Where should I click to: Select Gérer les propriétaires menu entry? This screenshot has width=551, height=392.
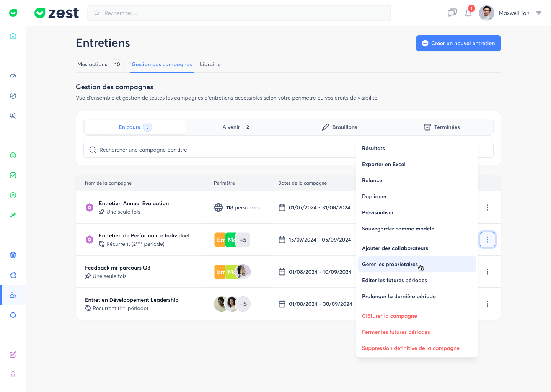390,264
